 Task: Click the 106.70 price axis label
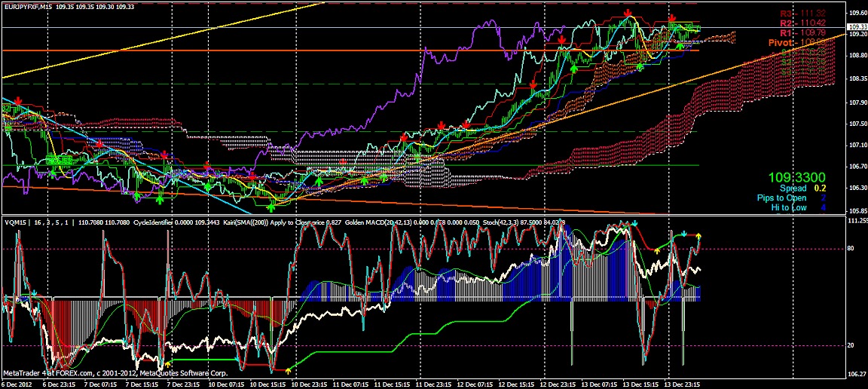(857, 167)
